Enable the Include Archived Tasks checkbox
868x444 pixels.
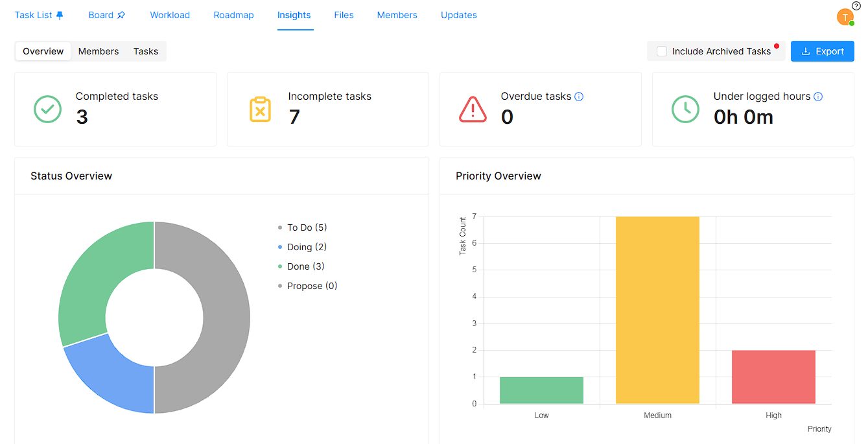click(662, 51)
